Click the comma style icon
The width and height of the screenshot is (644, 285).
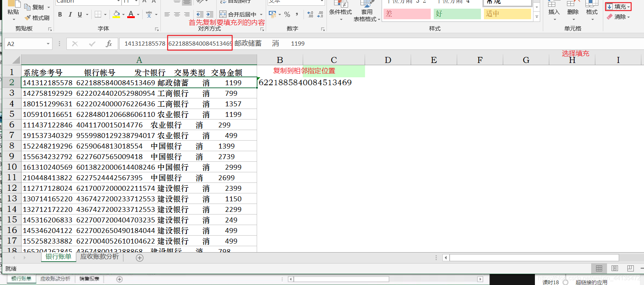coord(297,14)
